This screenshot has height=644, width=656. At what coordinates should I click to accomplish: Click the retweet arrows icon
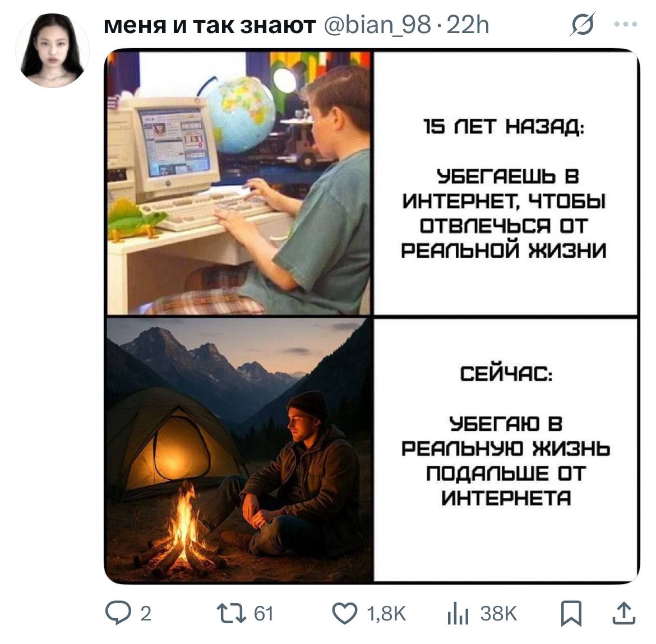(x=232, y=614)
